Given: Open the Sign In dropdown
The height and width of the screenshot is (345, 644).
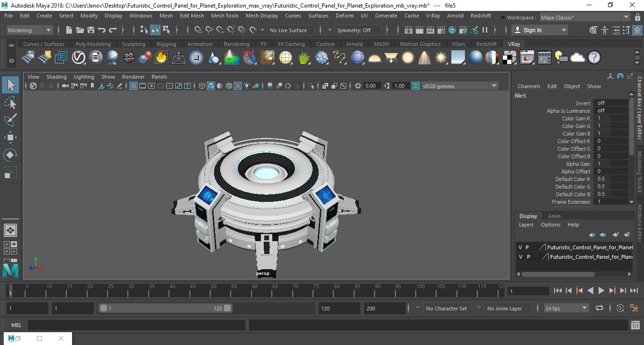Looking at the screenshot, I should click(540, 30).
